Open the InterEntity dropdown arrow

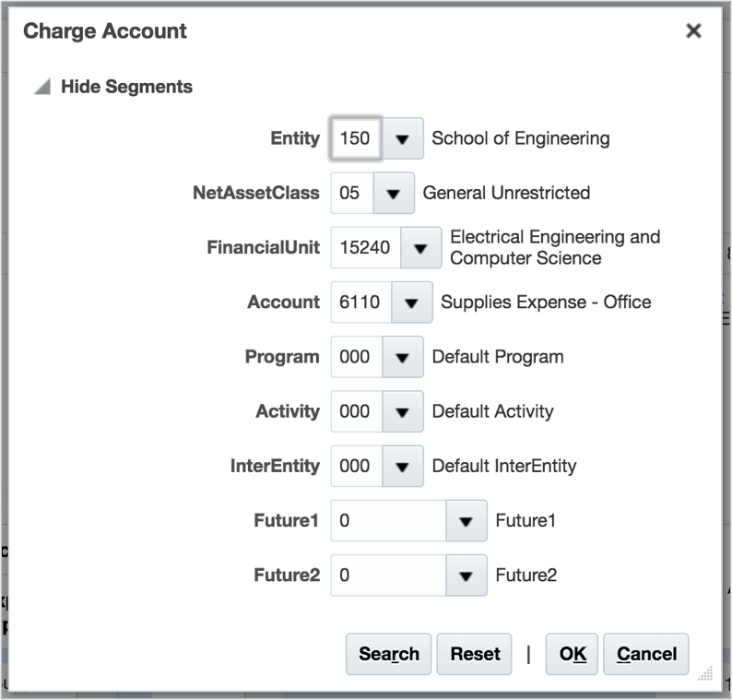tap(402, 466)
